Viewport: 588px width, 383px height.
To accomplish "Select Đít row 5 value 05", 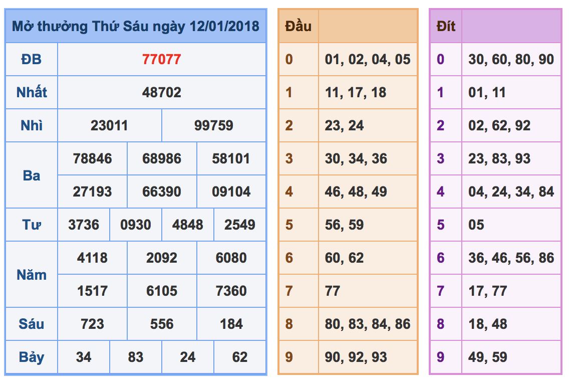I will coord(476,225).
